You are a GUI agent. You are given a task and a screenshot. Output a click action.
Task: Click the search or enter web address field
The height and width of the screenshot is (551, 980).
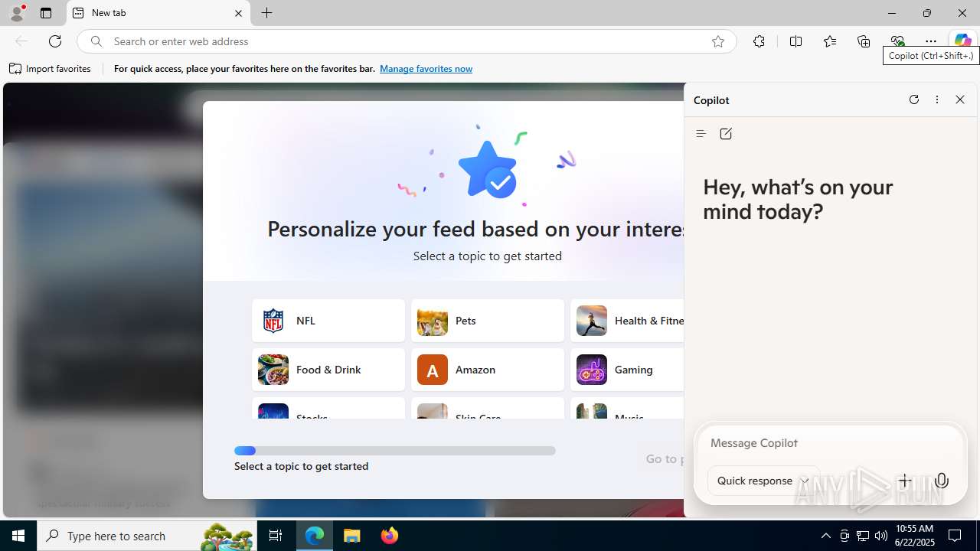point(406,41)
